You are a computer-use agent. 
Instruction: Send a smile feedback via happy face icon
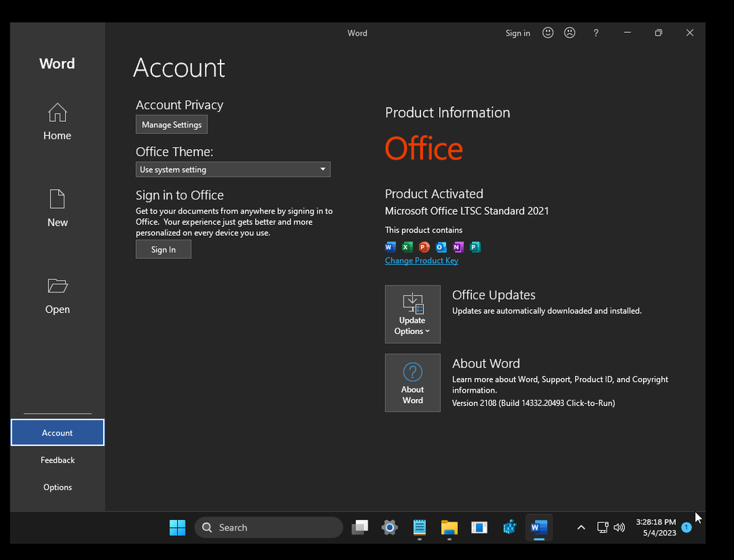[x=548, y=33]
